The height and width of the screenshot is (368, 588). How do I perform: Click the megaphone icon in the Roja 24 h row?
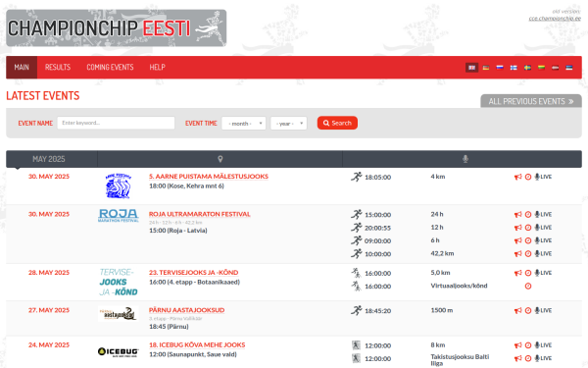[x=517, y=214]
